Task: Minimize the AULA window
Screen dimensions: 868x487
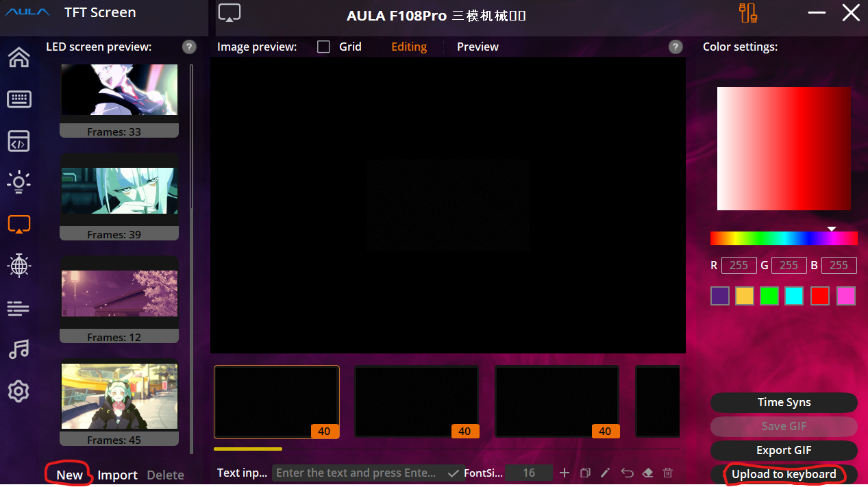Action: (x=817, y=12)
